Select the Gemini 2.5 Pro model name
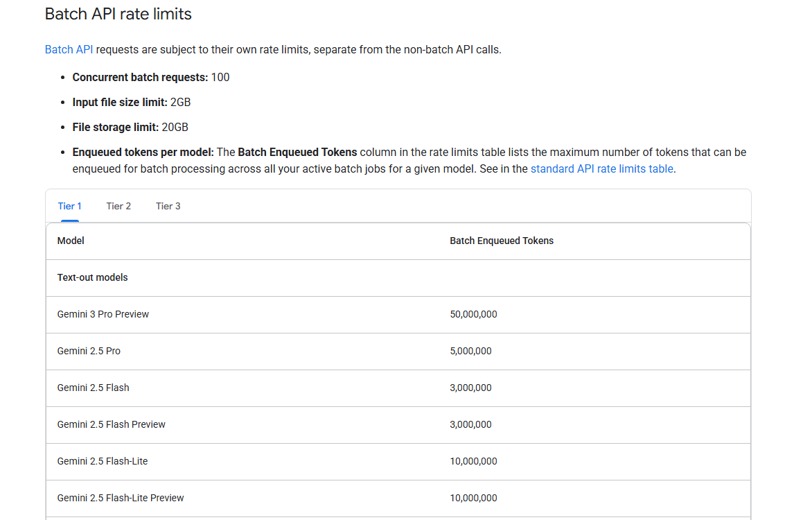This screenshot has width=812, height=520. [x=89, y=351]
